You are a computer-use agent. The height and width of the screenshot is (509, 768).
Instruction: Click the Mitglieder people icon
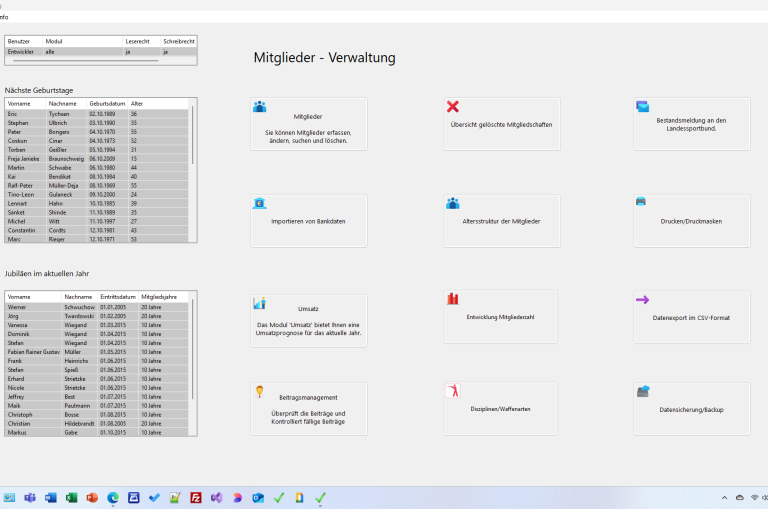[260, 107]
